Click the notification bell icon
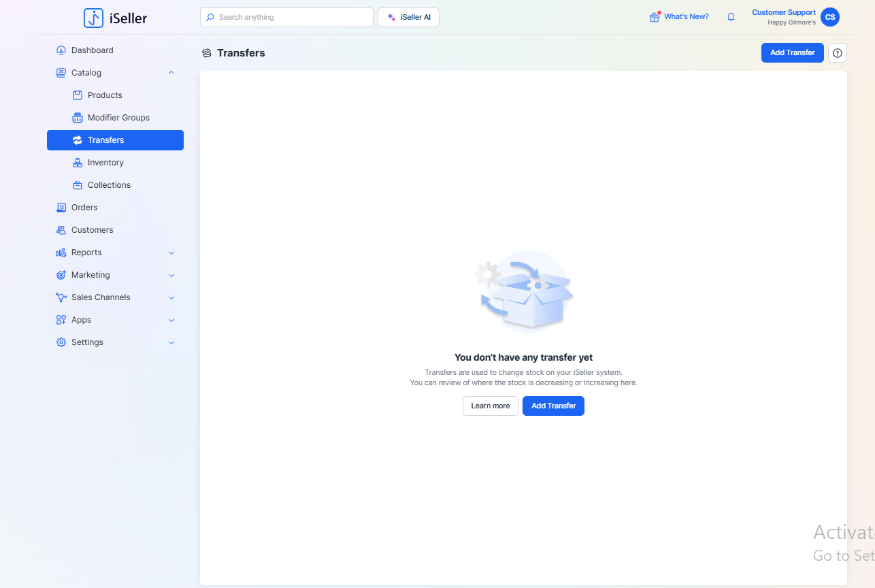This screenshot has width=875, height=588. point(731,17)
